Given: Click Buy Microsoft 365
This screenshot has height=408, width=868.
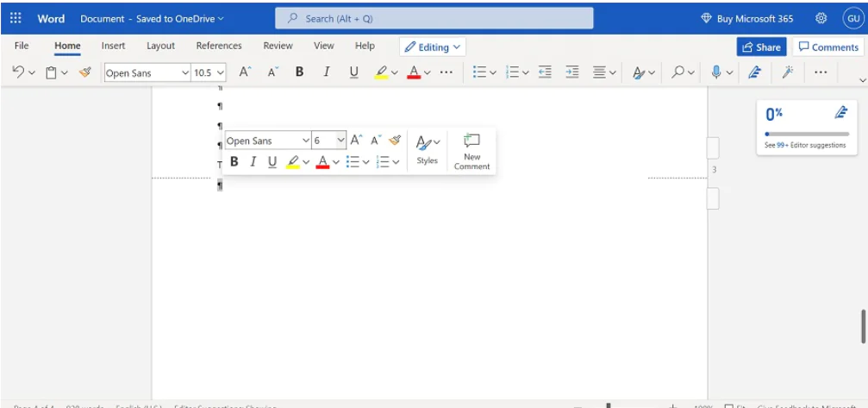Looking at the screenshot, I should pyautogui.click(x=746, y=18).
